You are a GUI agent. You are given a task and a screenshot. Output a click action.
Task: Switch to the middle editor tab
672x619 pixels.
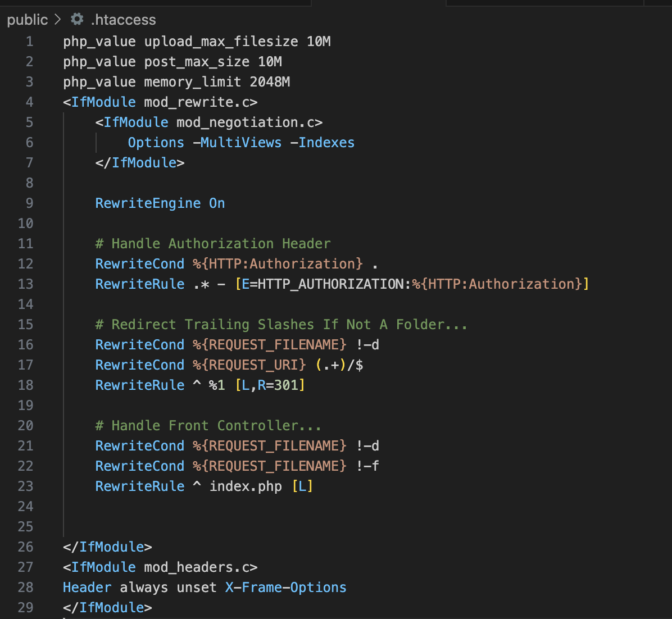click(379, 3)
